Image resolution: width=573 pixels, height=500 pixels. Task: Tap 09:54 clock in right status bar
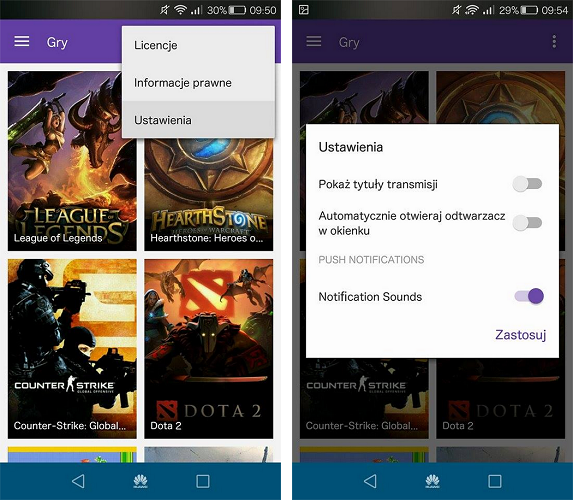click(555, 10)
